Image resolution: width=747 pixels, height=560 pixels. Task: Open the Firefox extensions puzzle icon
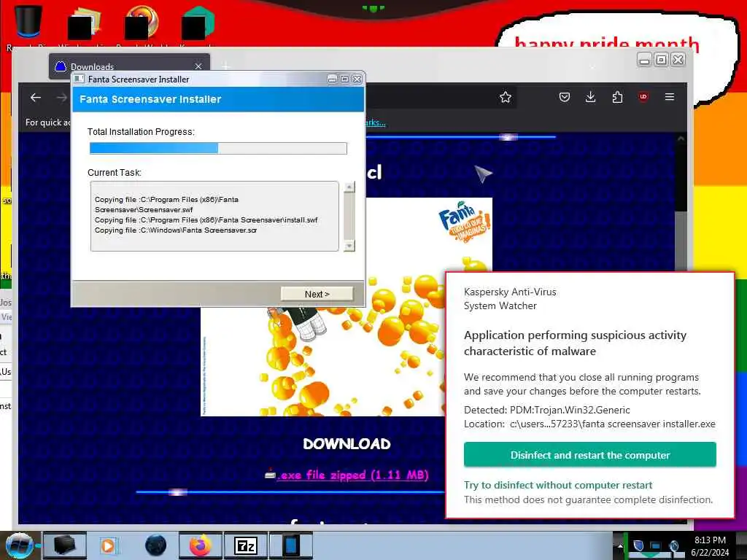(617, 97)
